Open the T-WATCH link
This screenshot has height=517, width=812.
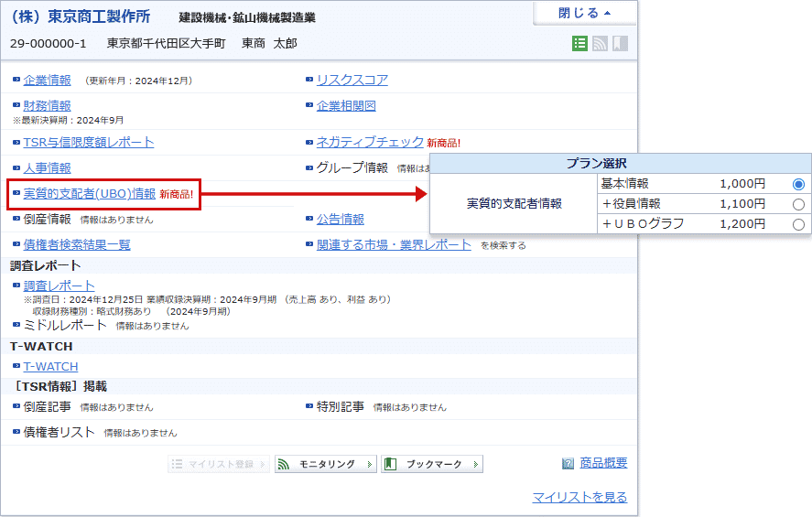50,366
